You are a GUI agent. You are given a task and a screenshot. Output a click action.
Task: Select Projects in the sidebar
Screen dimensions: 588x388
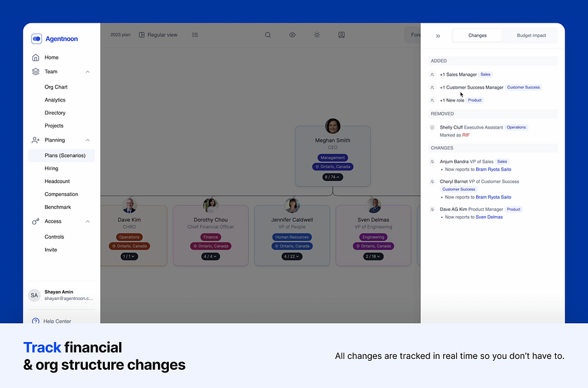(54, 125)
